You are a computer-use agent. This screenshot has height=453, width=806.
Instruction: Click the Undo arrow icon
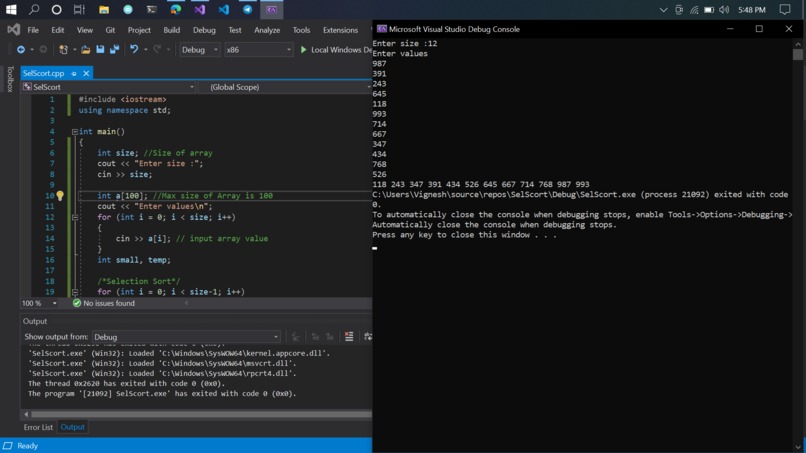(x=134, y=49)
